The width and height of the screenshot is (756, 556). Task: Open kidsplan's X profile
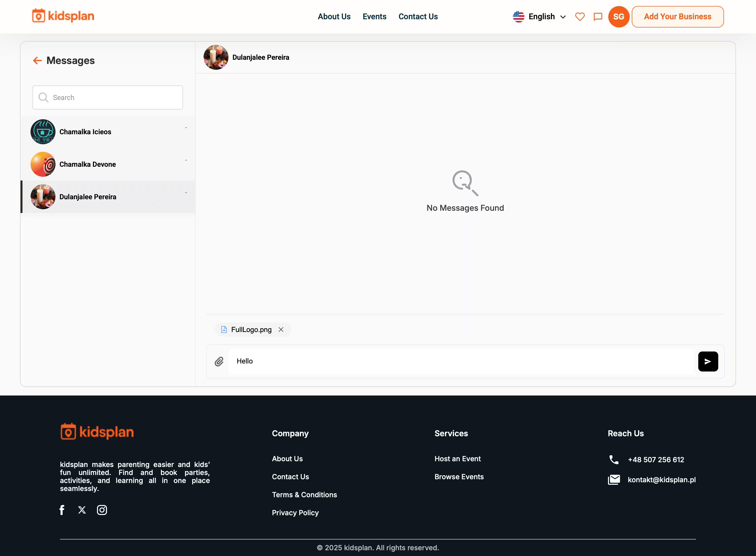click(82, 509)
